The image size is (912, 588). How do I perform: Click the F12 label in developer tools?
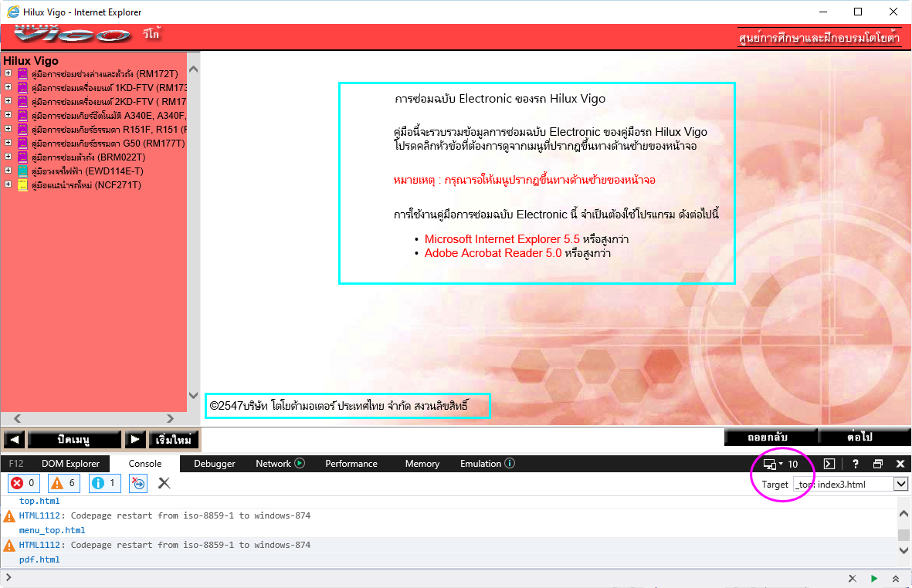click(16, 464)
